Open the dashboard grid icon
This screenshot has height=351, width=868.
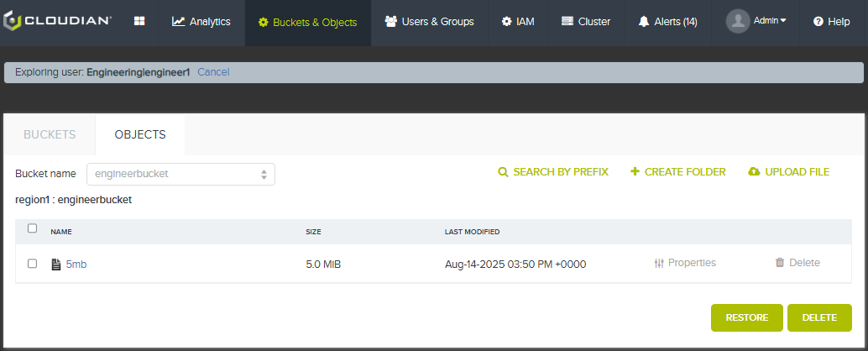click(x=139, y=22)
